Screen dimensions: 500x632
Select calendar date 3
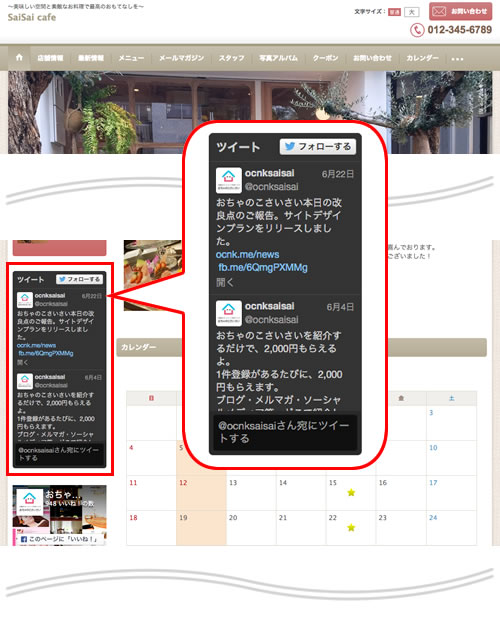[x=431, y=413]
